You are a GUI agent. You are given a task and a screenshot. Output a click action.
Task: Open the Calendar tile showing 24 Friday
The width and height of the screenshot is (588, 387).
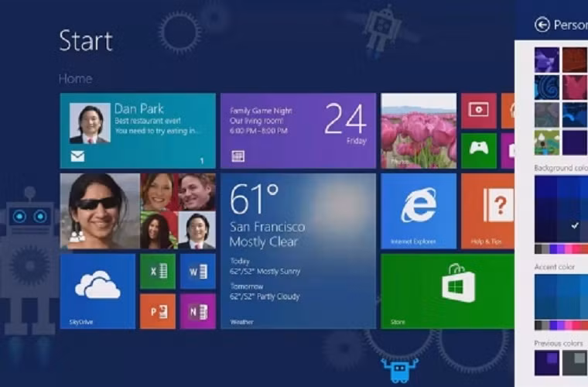tap(298, 131)
